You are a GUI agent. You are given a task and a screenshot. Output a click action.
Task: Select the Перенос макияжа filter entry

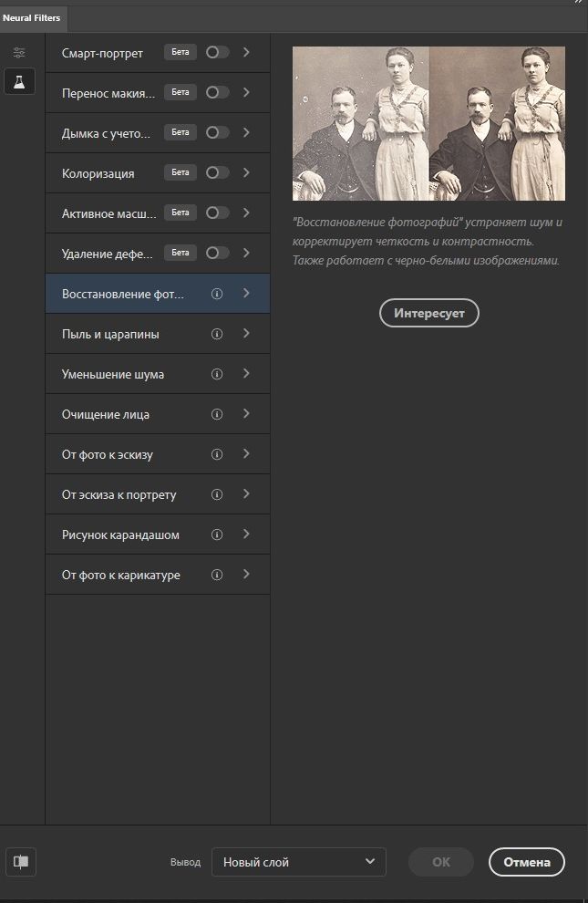[158, 93]
